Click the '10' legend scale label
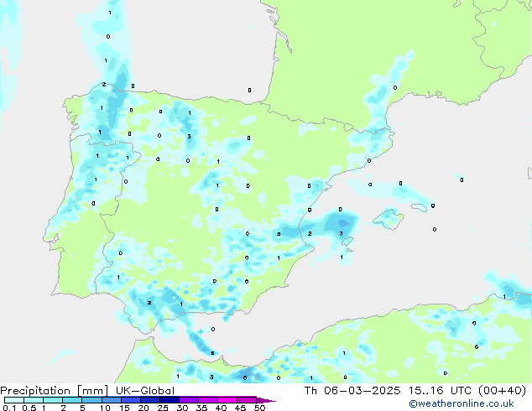The image size is (532, 411). (105, 408)
